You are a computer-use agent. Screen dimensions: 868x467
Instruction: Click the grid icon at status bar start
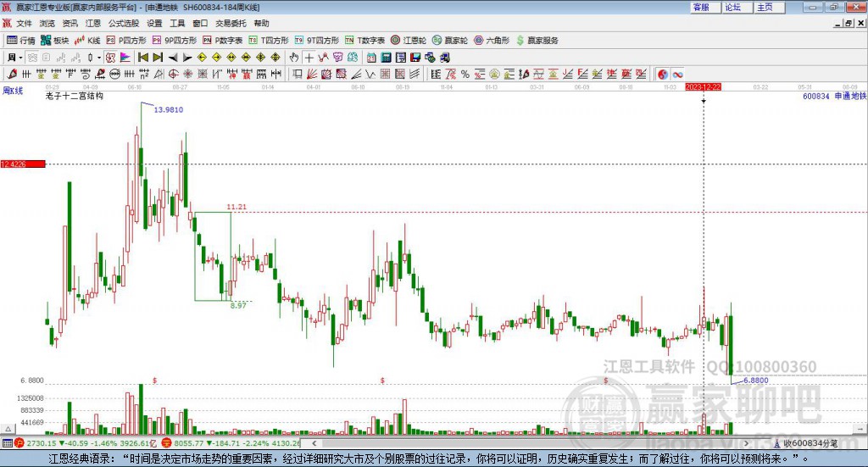coord(7,443)
